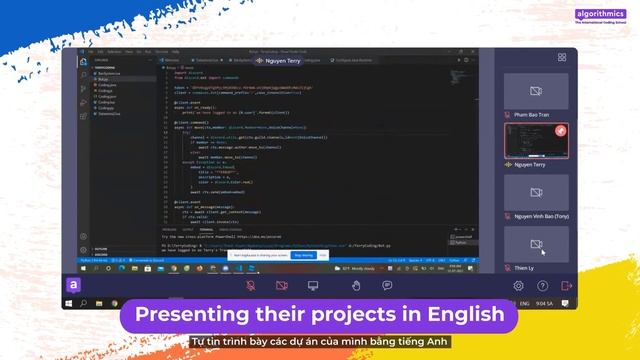Select Thien Ly's video tile
Viewport: 640px width, 360px height.
pyautogui.click(x=536, y=244)
